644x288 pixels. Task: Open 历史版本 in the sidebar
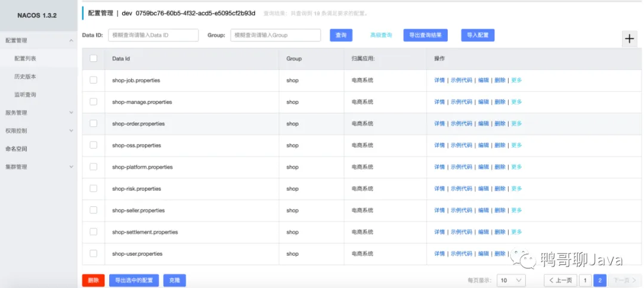point(25,76)
